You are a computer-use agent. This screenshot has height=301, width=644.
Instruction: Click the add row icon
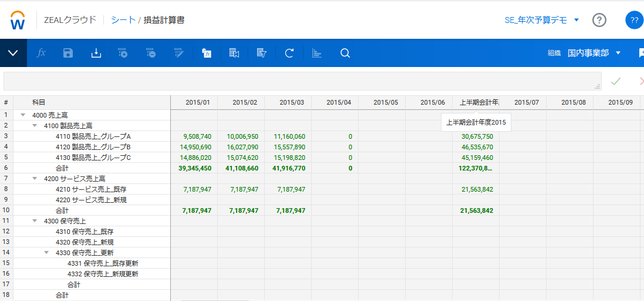pyautogui.click(x=123, y=53)
